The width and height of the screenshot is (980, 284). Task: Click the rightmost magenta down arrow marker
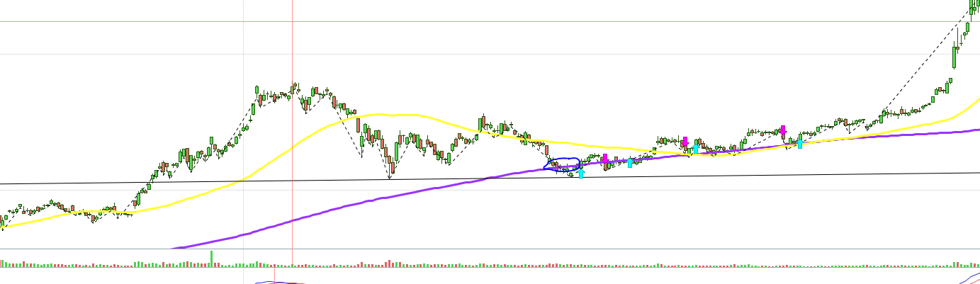tap(783, 131)
